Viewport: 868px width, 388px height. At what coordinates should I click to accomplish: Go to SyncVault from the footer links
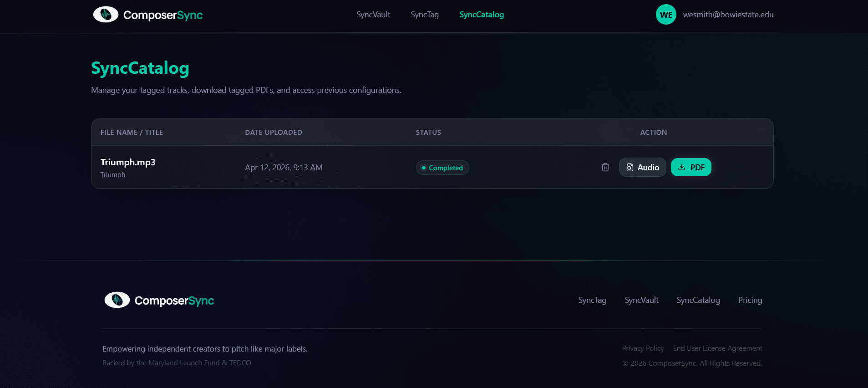[641, 300]
